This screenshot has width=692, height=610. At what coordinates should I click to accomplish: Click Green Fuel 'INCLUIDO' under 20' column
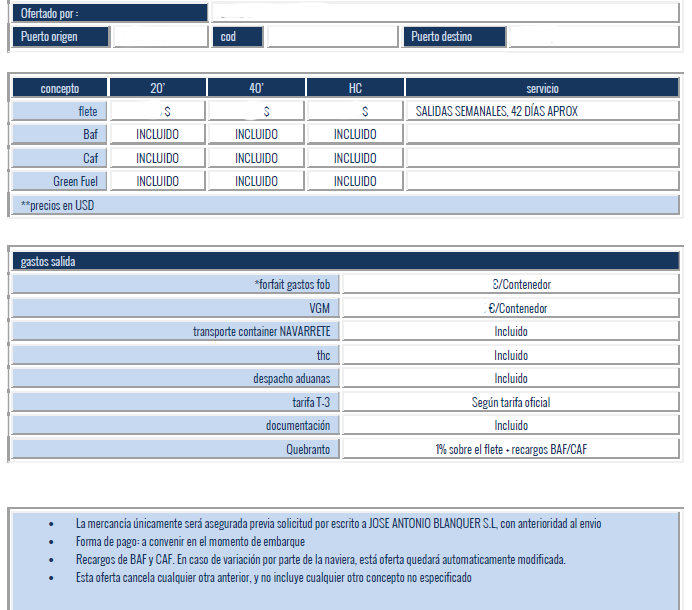[x=158, y=181]
